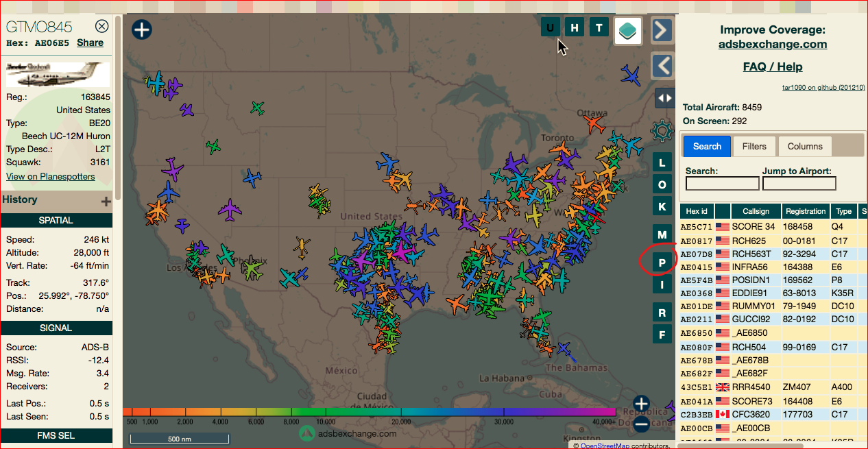Image resolution: width=868 pixels, height=449 pixels.
Task: Toggle the O map button
Action: pos(662,184)
